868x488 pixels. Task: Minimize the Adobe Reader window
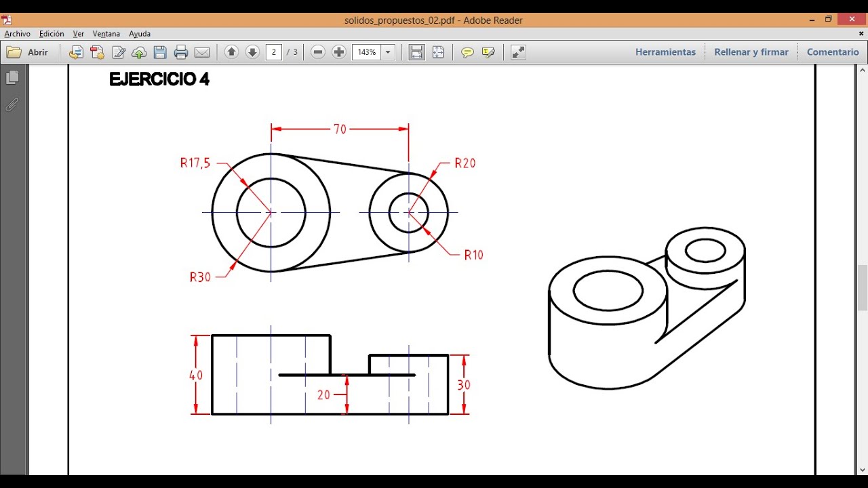[x=812, y=20]
